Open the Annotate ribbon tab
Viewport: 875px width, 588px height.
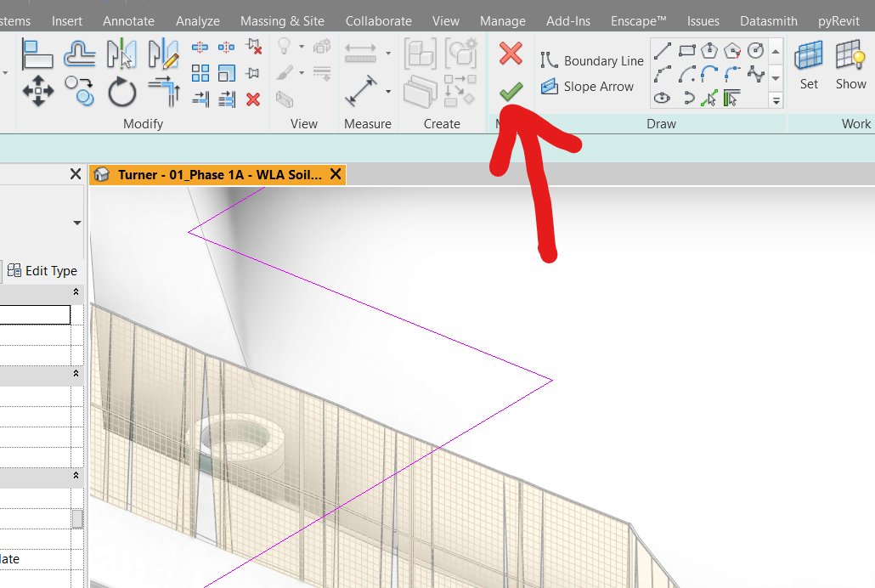click(x=128, y=21)
